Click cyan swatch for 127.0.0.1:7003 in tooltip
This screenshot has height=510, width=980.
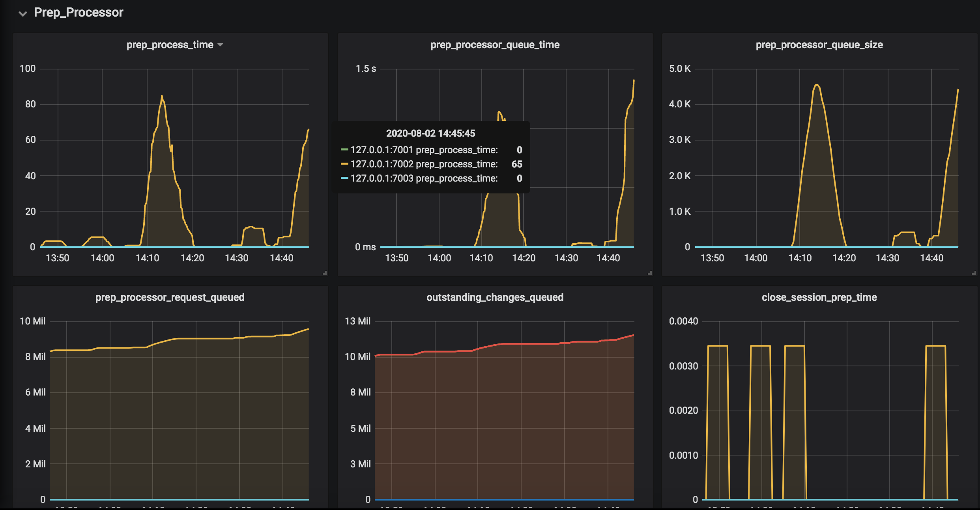[344, 178]
